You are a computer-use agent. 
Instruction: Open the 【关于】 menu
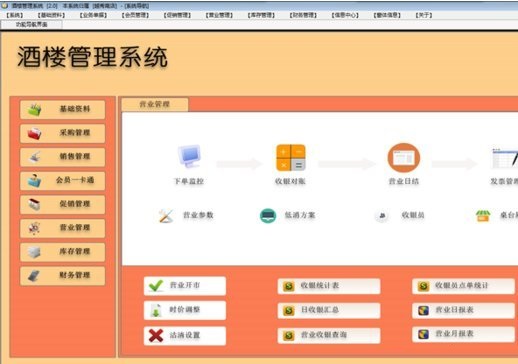coord(424,15)
